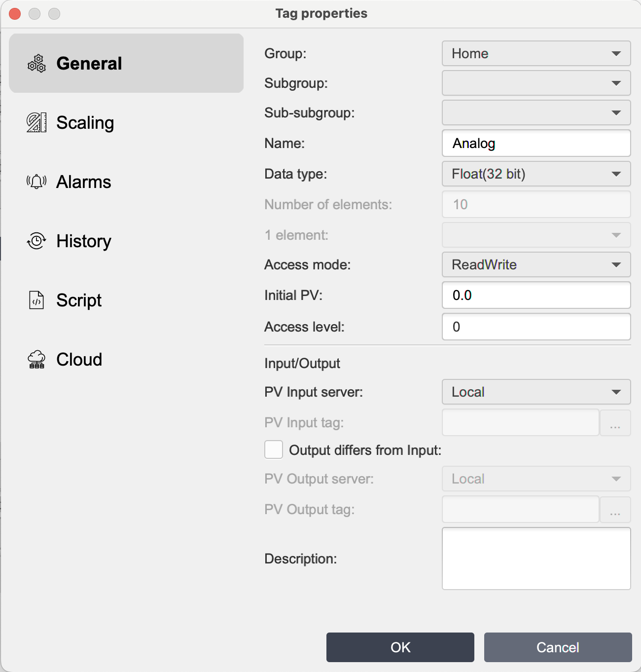Click the Initial PV input field
Image resolution: width=641 pixels, height=672 pixels.
(536, 295)
